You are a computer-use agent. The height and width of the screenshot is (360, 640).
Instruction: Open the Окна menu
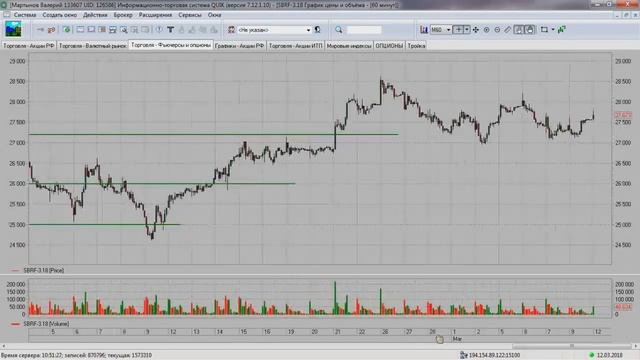[x=214, y=15]
